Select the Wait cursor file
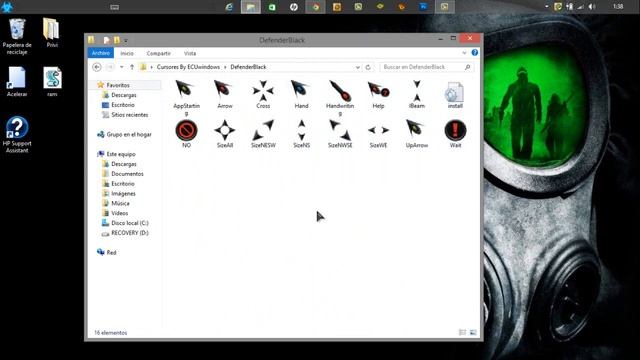The height and width of the screenshot is (360, 640). point(455,134)
